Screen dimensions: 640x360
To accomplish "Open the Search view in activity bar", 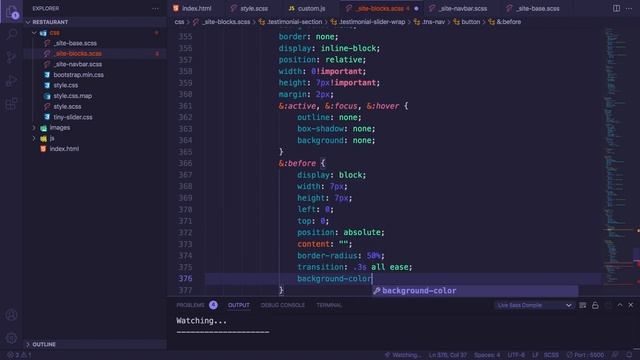I will 11,34.
